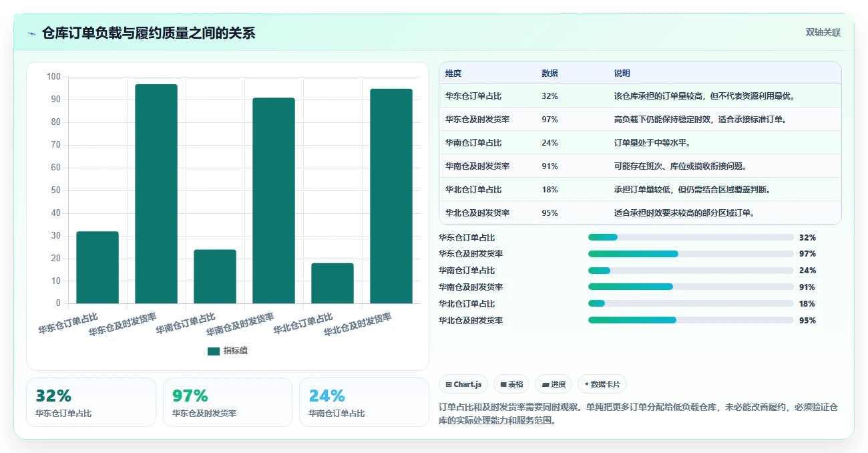Click the 97% value in the table
The image size is (868, 453).
point(550,120)
